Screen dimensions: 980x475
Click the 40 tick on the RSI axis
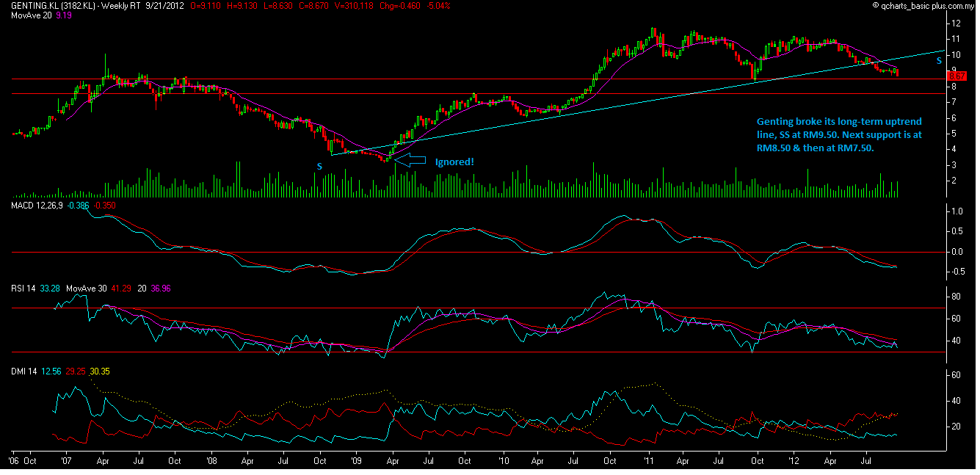click(957, 341)
